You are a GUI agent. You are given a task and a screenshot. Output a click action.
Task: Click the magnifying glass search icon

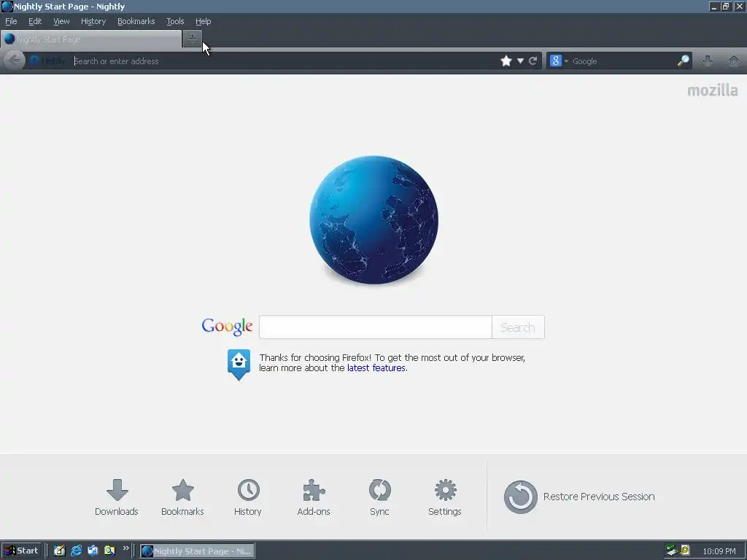pyautogui.click(x=683, y=61)
